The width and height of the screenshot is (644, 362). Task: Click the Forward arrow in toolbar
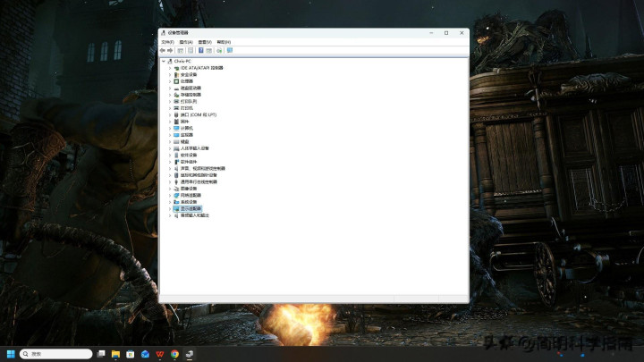pos(170,50)
